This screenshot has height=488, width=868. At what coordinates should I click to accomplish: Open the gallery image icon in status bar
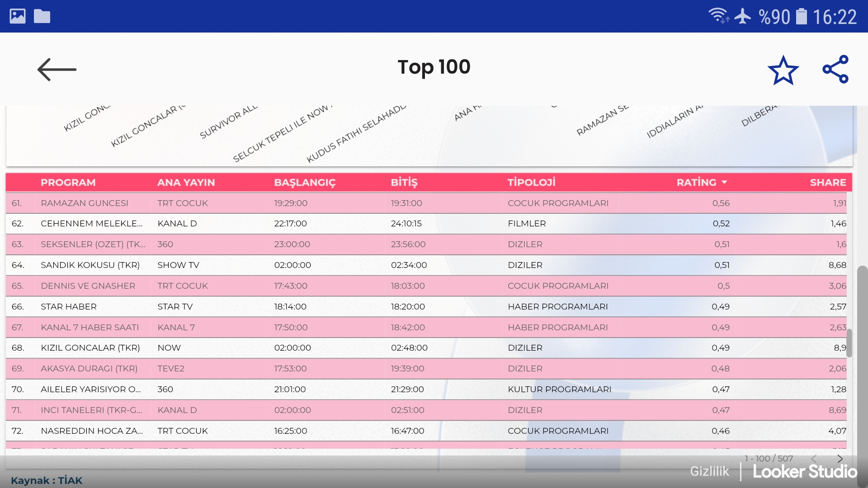18,16
